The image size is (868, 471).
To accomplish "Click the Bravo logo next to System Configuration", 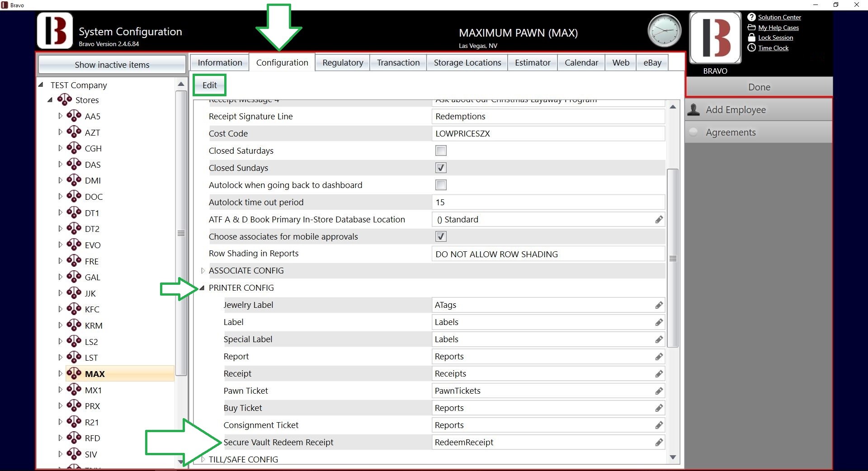I will pos(55,31).
